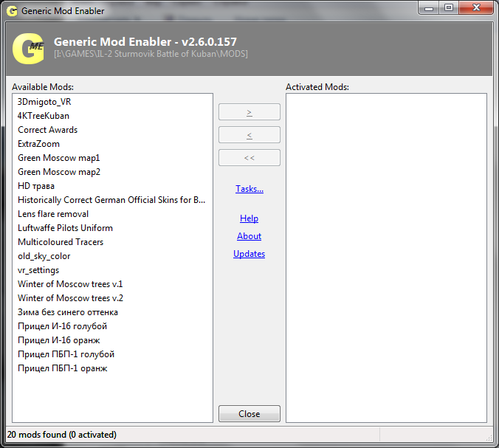This screenshot has height=448, width=499.
Task: Click the disable mod '<' button
Action: (x=250, y=135)
